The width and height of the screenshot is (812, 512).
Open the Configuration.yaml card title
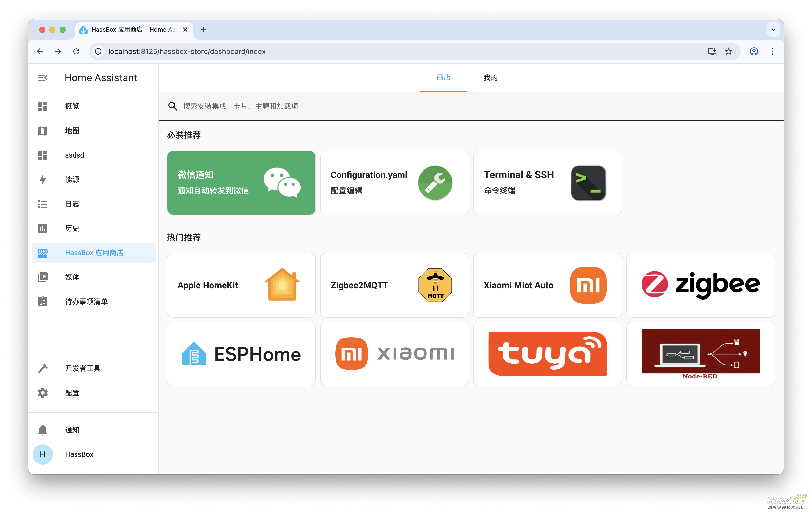pyautogui.click(x=369, y=175)
